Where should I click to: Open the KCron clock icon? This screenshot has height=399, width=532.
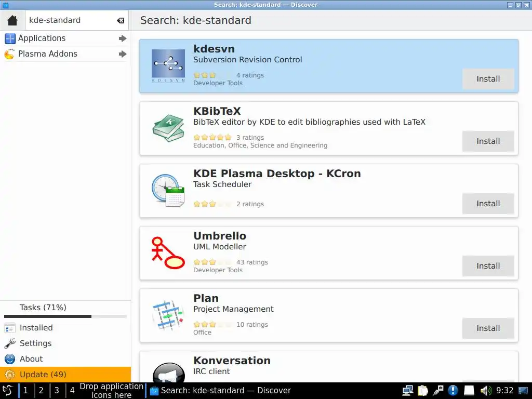[168, 190]
